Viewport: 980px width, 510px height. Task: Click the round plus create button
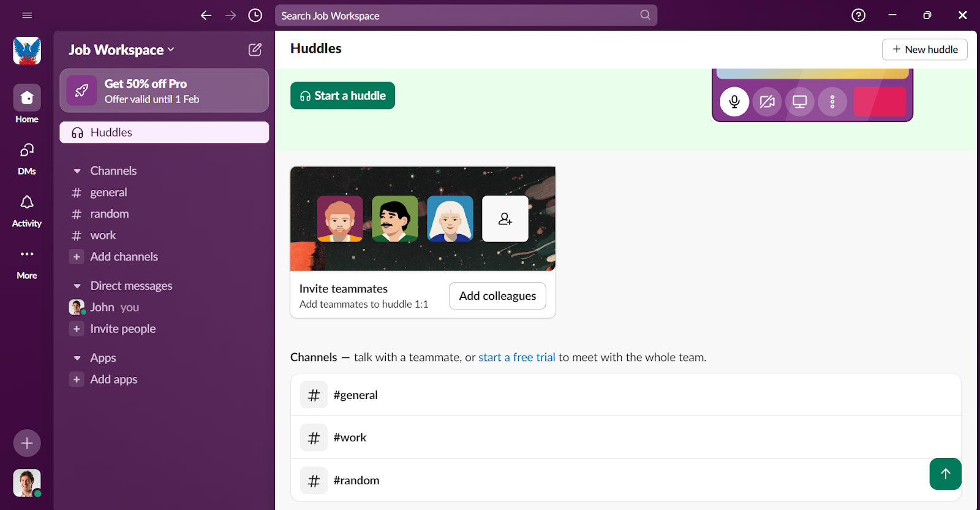27,443
